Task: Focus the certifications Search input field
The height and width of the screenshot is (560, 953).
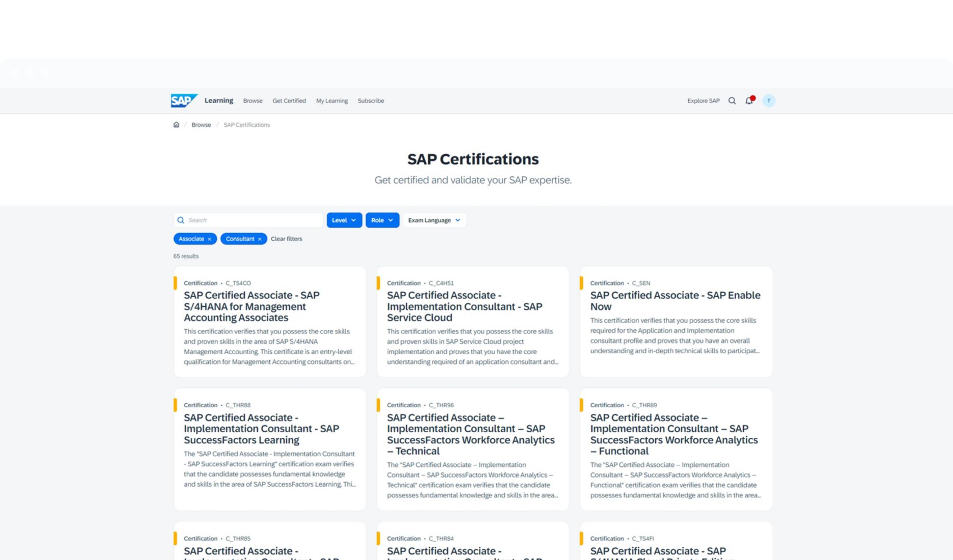Action: [x=253, y=220]
